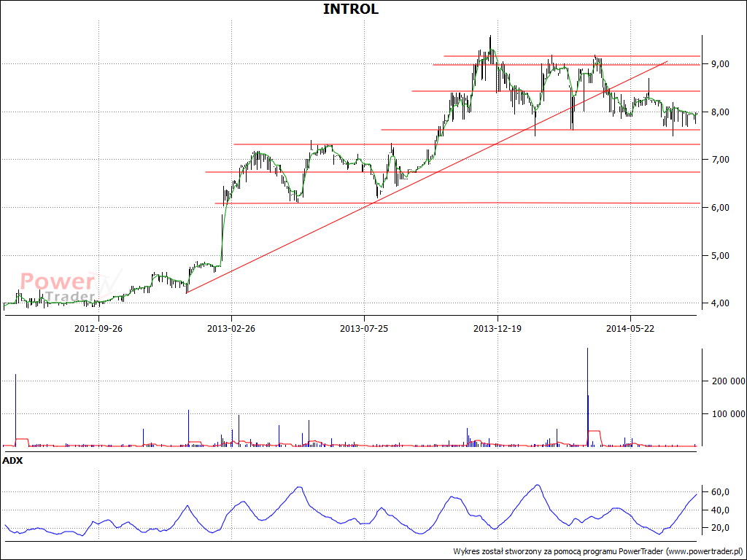Click the 5,00 price axis label
Image resolution: width=747 pixels, height=560 pixels.
(719, 256)
